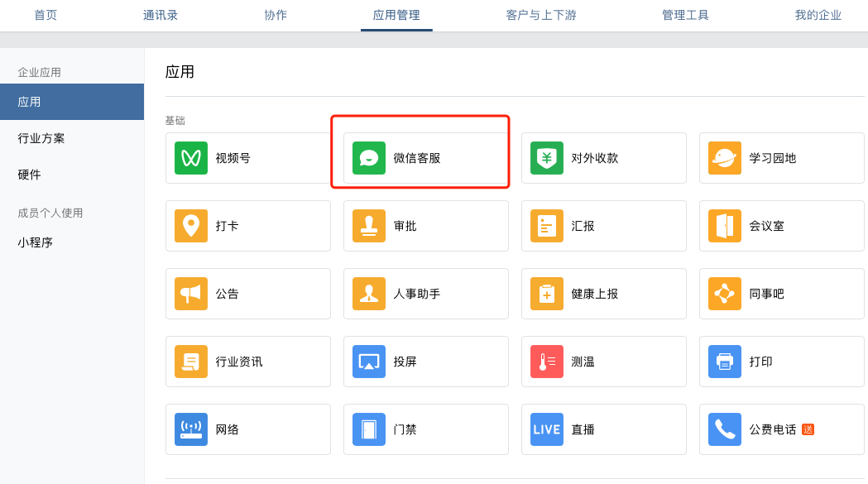This screenshot has width=868, height=484.
Task: Click the 公告 megaphone icon
Action: (191, 294)
